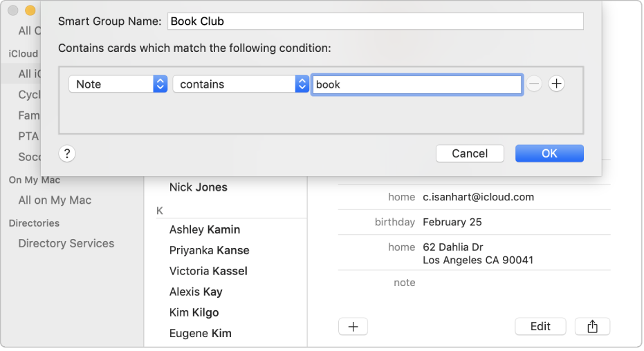Click the plus button below the contact card
This screenshot has width=644, height=351.
coord(353,326)
